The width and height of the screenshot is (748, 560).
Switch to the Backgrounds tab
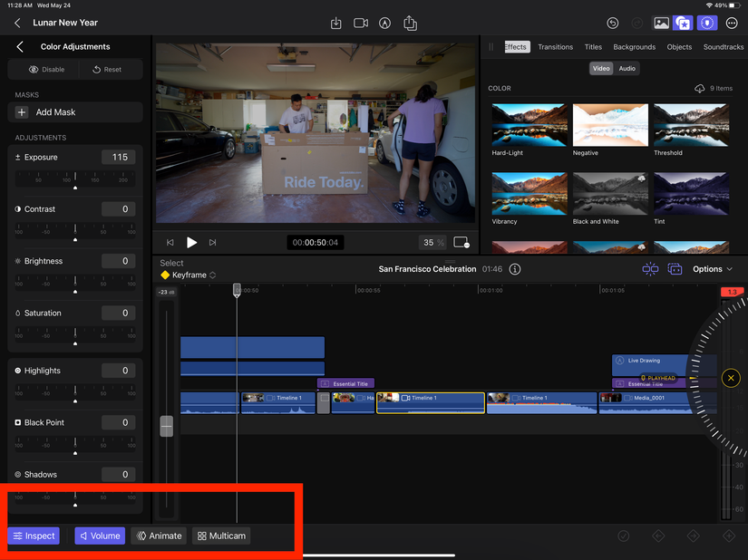pyautogui.click(x=634, y=47)
